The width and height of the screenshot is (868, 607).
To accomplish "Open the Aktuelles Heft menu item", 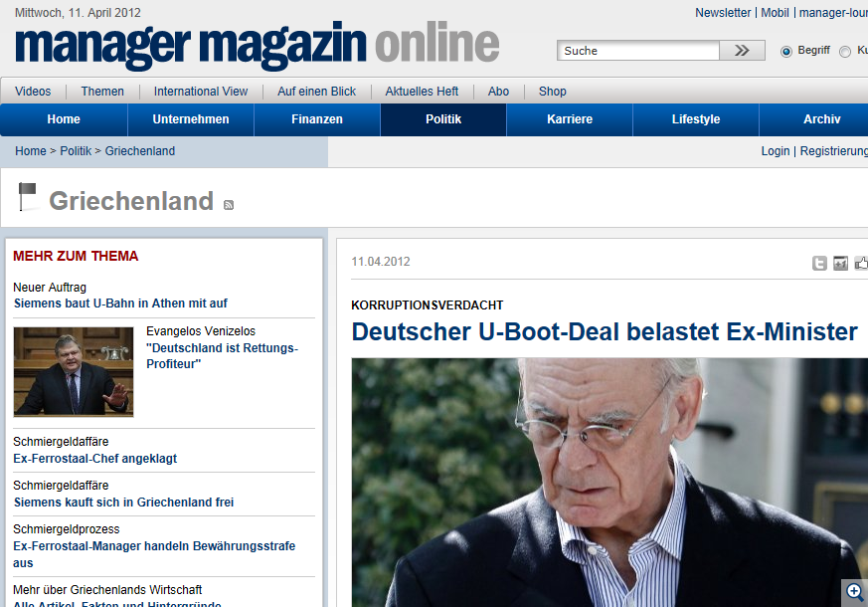I will 422,92.
